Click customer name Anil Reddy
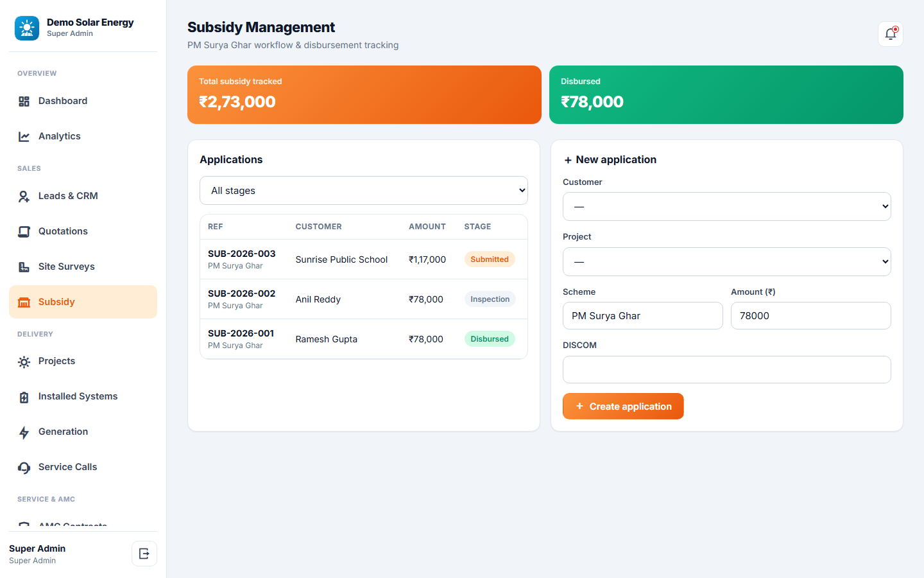The image size is (924, 578). point(318,299)
